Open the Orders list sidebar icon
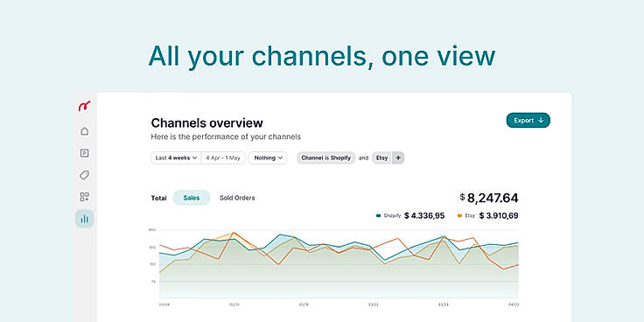 click(84, 153)
